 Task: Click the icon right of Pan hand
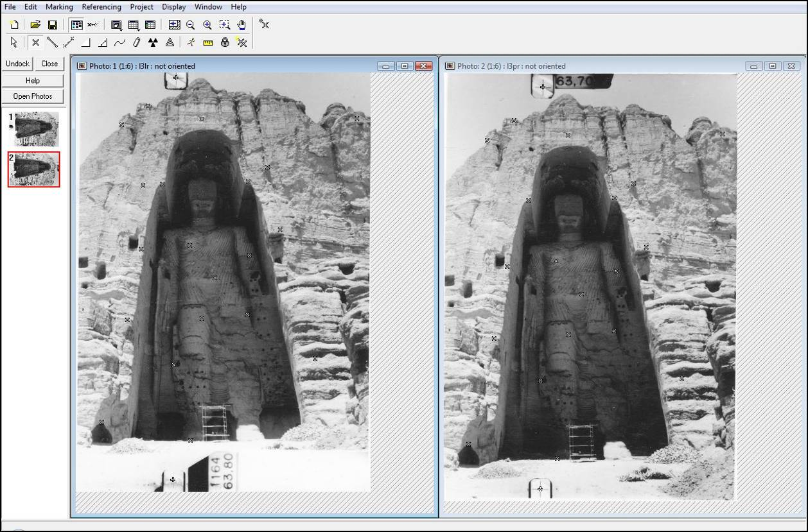264,24
